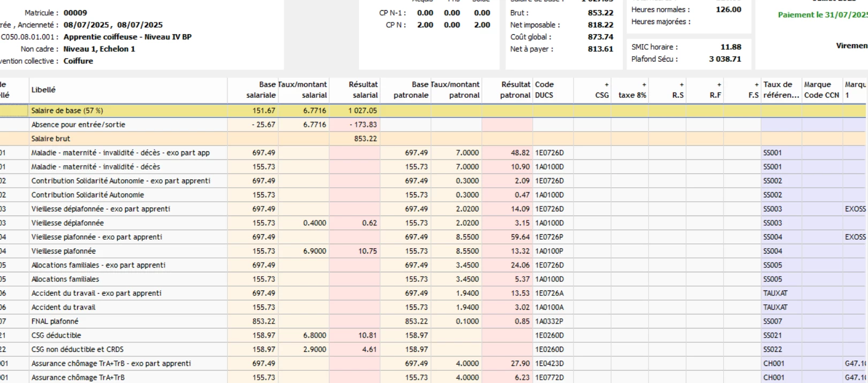Select the Salaire brut row label
Image resolution: width=868 pixels, height=383 pixels.
(51, 139)
